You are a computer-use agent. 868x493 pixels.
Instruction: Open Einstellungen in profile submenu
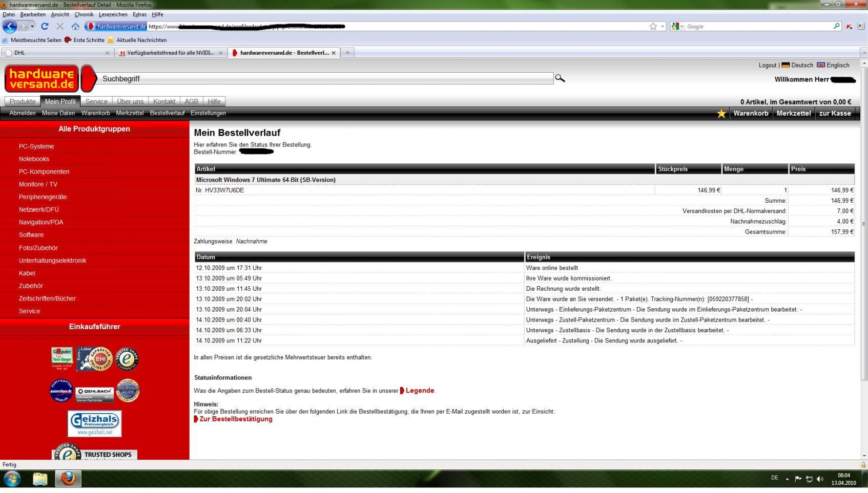point(208,113)
